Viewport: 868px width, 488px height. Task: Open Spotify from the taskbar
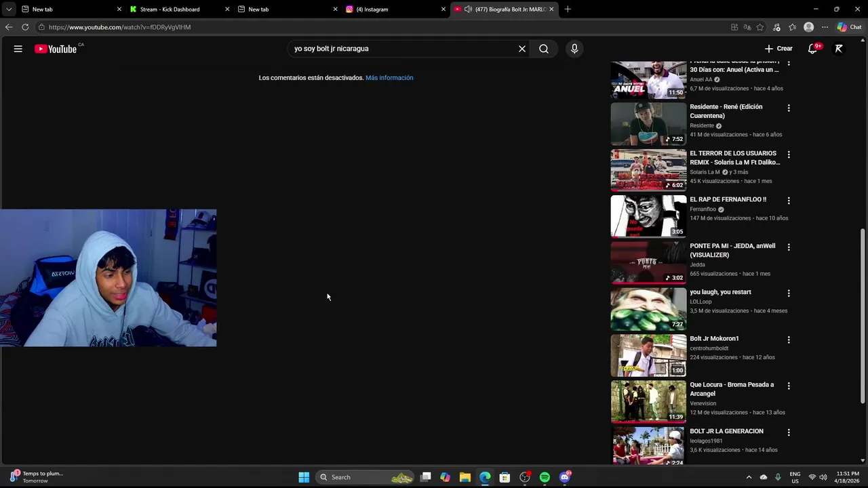(545, 477)
